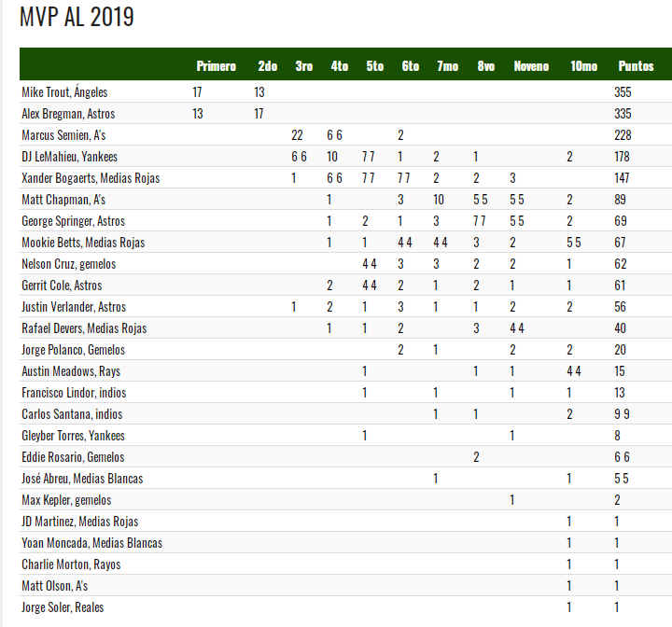Viewport: 672px width, 627px height.
Task: Click Gleyber Torres, Yankees name
Action: [x=74, y=436]
